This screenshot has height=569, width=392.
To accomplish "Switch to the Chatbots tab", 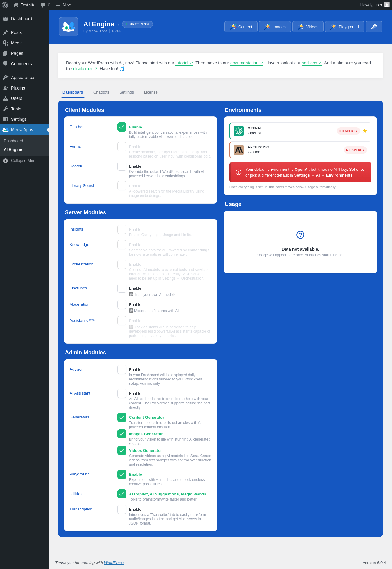I will (x=101, y=92).
